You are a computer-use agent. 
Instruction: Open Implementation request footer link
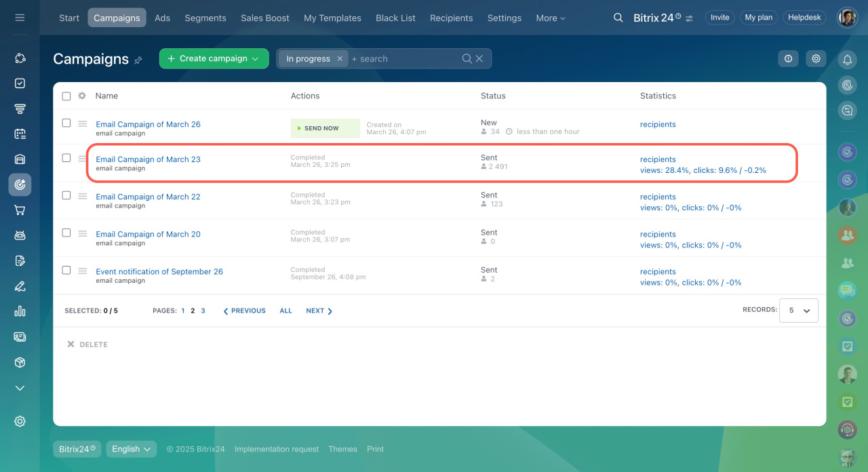(x=277, y=449)
